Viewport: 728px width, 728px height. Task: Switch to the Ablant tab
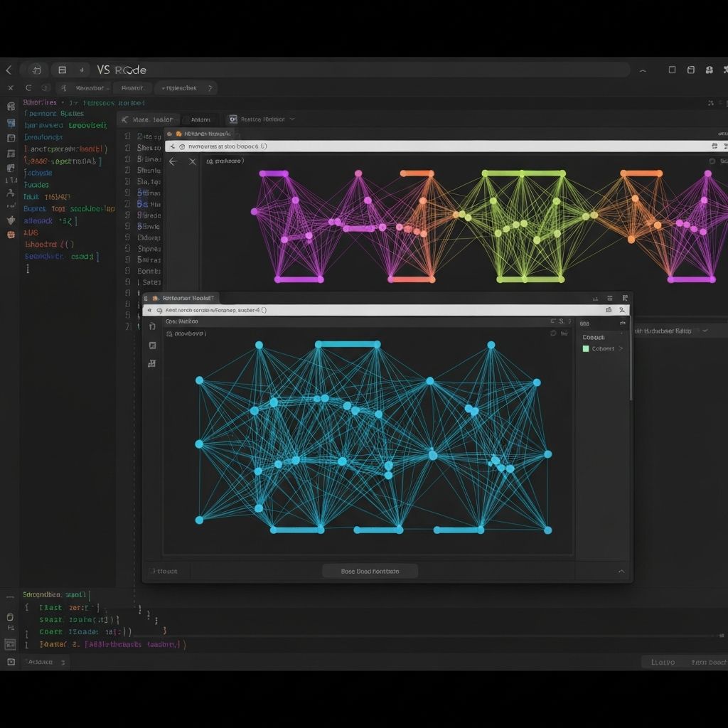[x=200, y=119]
